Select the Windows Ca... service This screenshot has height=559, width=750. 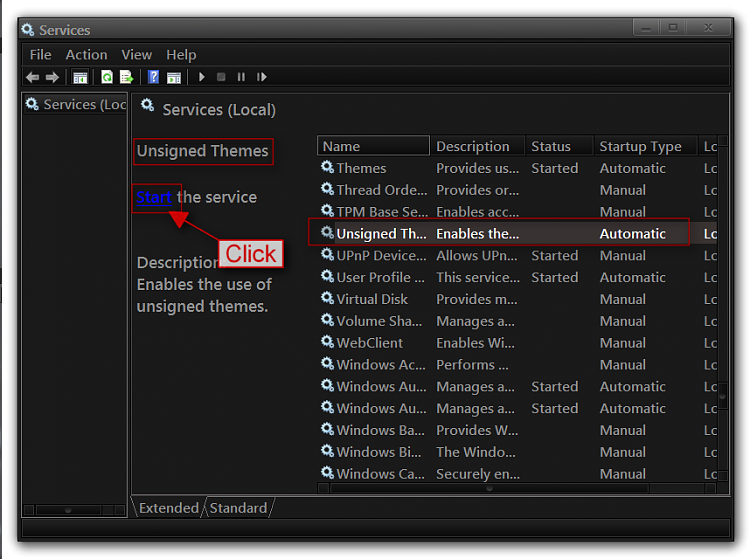pos(380,474)
